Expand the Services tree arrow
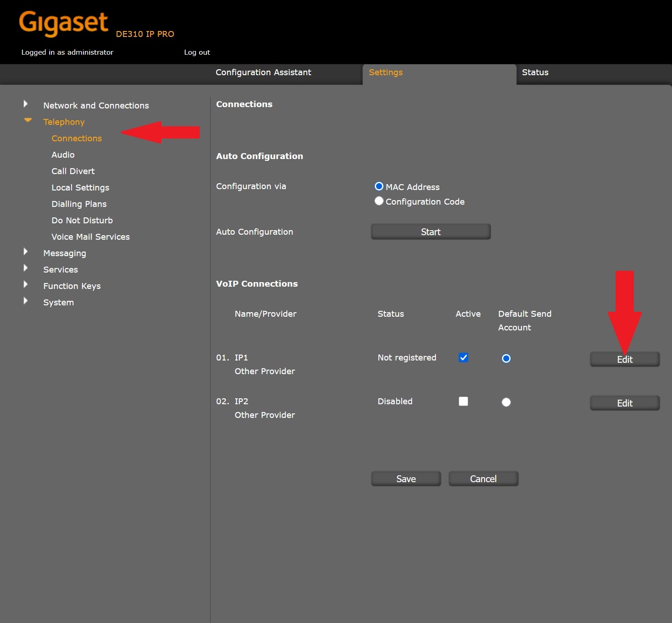The image size is (672, 623). click(26, 268)
